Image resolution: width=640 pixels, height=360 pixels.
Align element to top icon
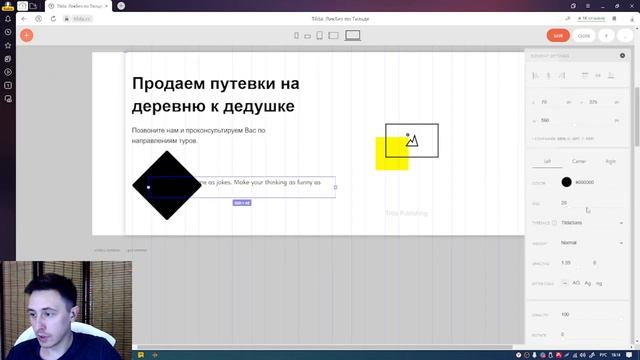pos(585,76)
